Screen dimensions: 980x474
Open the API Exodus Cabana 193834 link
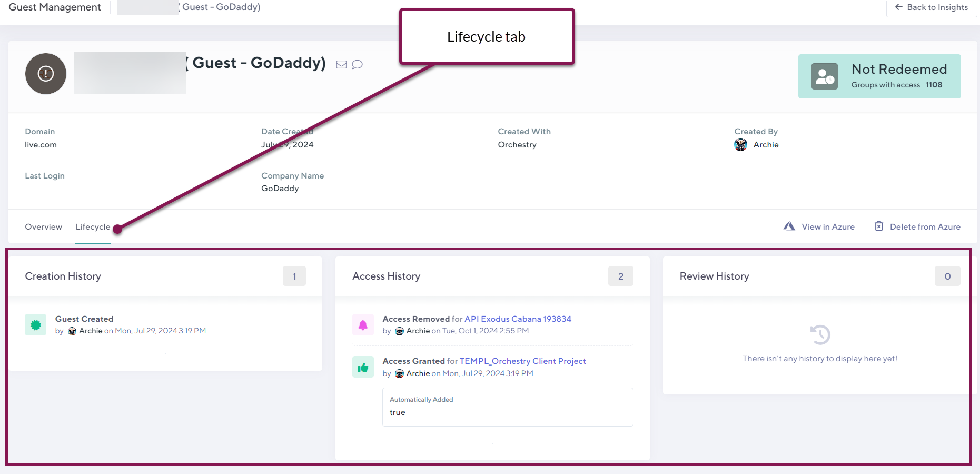pyautogui.click(x=518, y=319)
